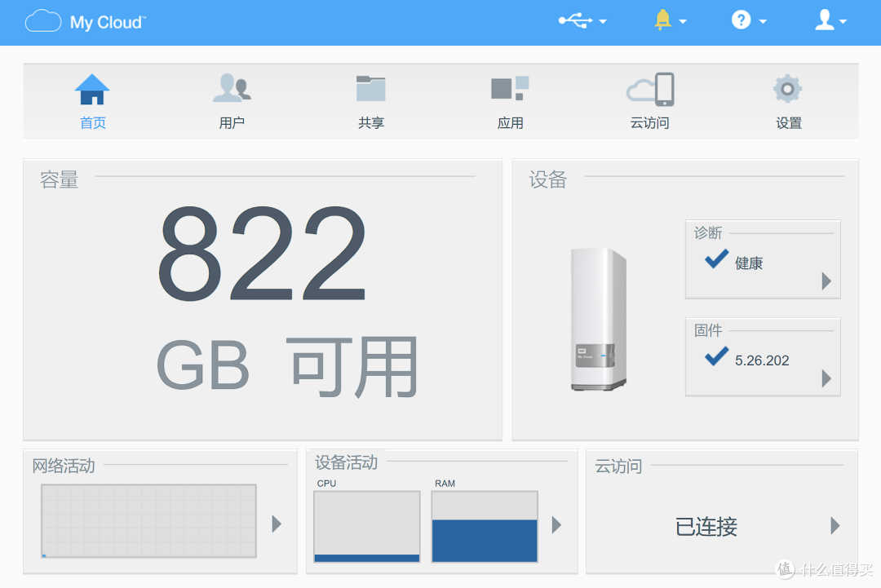Click the GB 可用 capacity label
The image size is (881, 588).
pyautogui.click(x=287, y=367)
